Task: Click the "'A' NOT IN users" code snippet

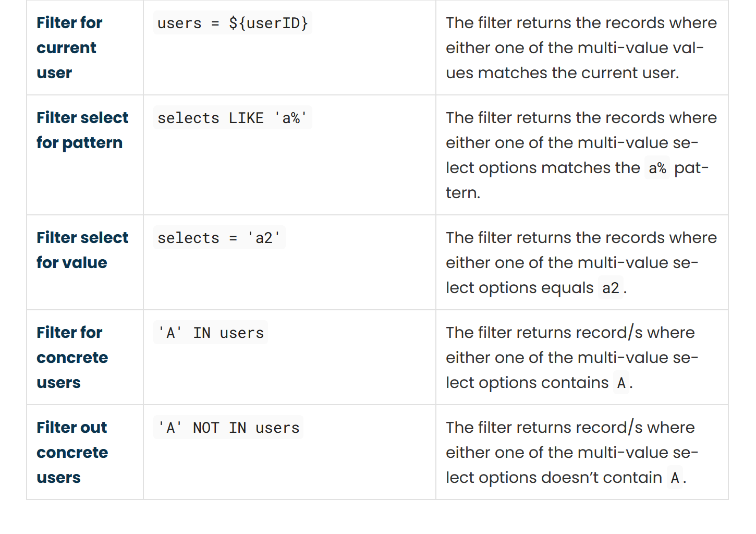Action: [228, 428]
